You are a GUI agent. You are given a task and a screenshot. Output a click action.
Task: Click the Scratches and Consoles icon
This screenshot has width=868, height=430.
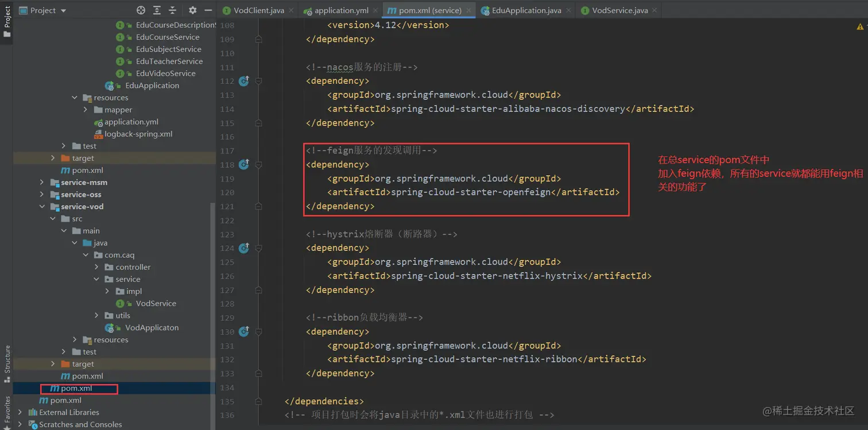point(33,424)
